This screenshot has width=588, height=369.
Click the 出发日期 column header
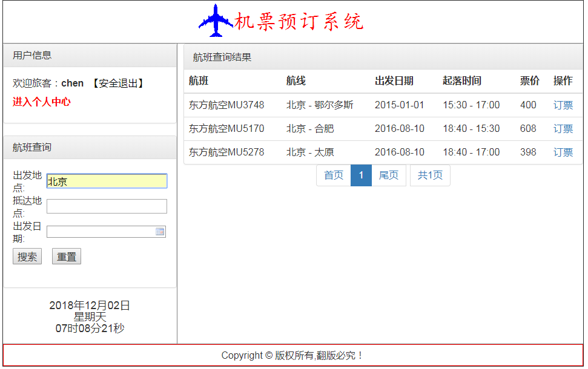[x=394, y=80]
